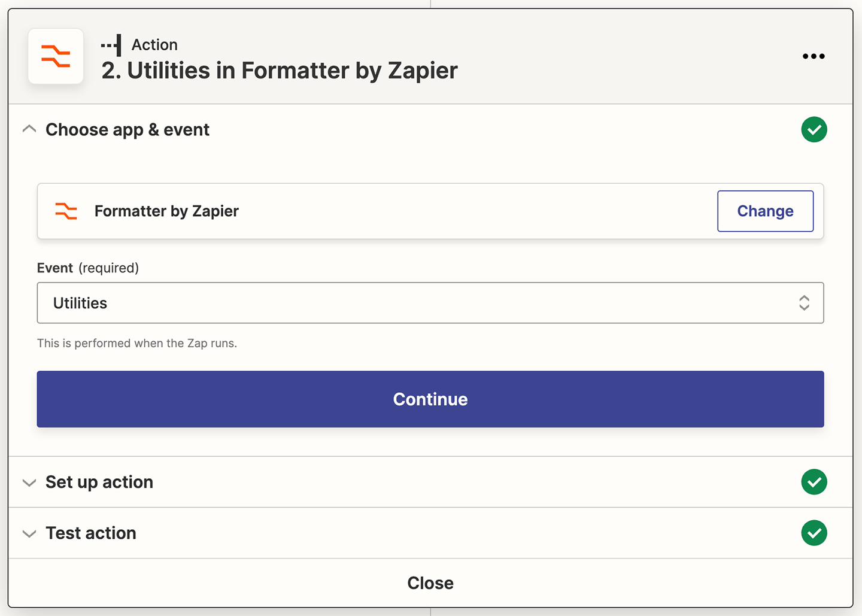
Task: Open the three-dot more options menu
Action: [814, 56]
